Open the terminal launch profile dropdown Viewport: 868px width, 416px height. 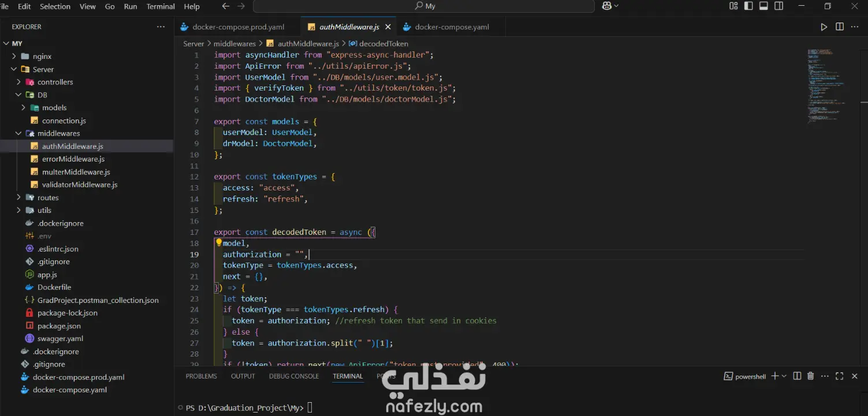coord(784,376)
